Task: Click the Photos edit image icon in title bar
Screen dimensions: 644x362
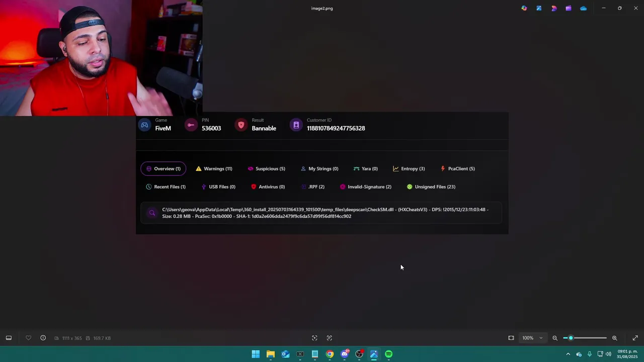Action: pyautogui.click(x=539, y=8)
